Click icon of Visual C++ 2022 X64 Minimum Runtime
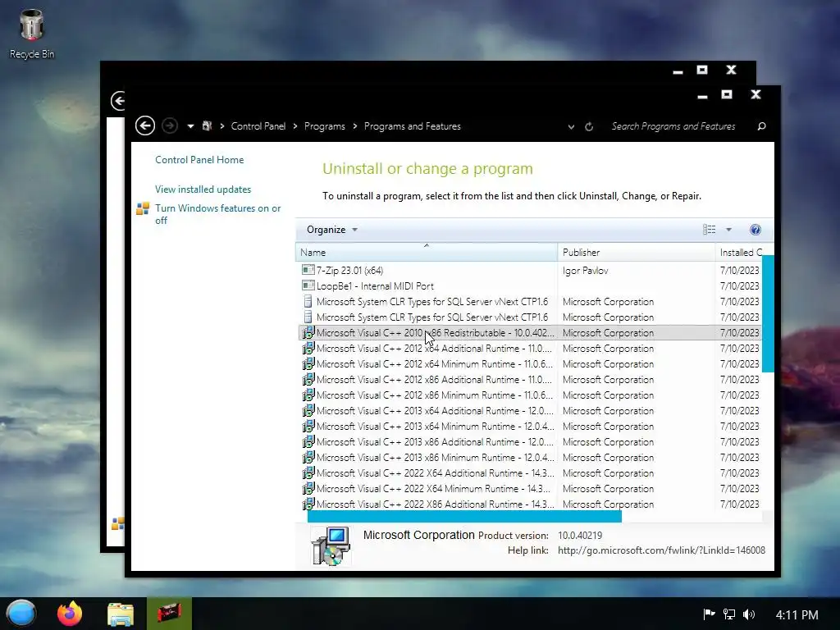 coord(308,488)
